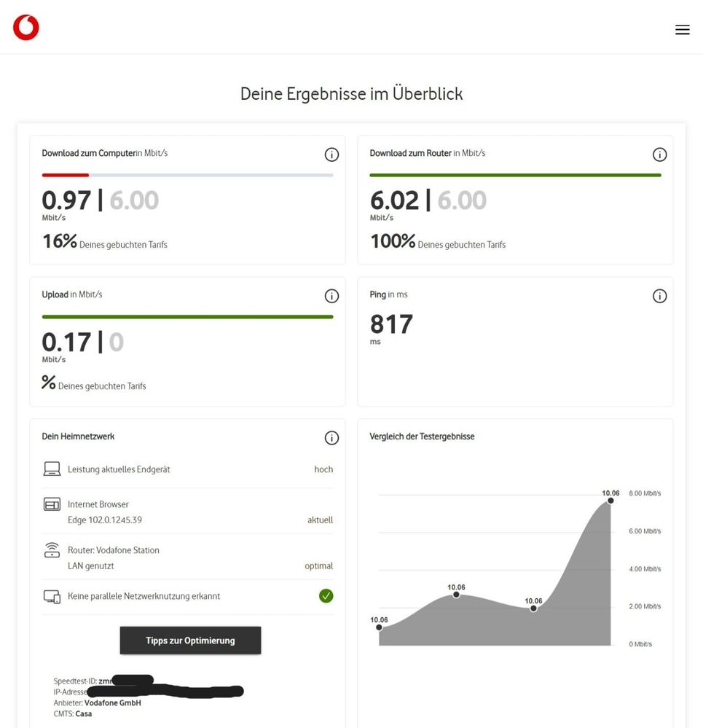The image size is (703, 728).
Task: Open the Ping info tooltip
Action: click(x=660, y=296)
